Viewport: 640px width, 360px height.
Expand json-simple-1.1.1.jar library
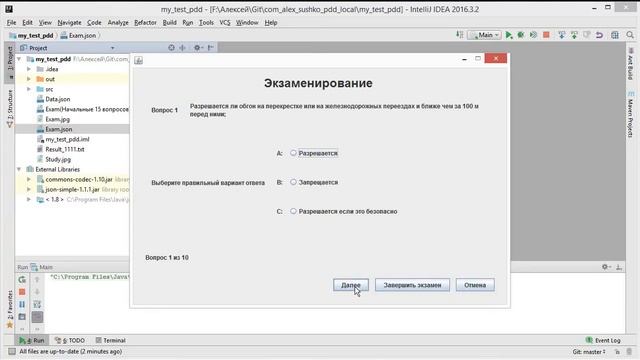tap(29, 189)
